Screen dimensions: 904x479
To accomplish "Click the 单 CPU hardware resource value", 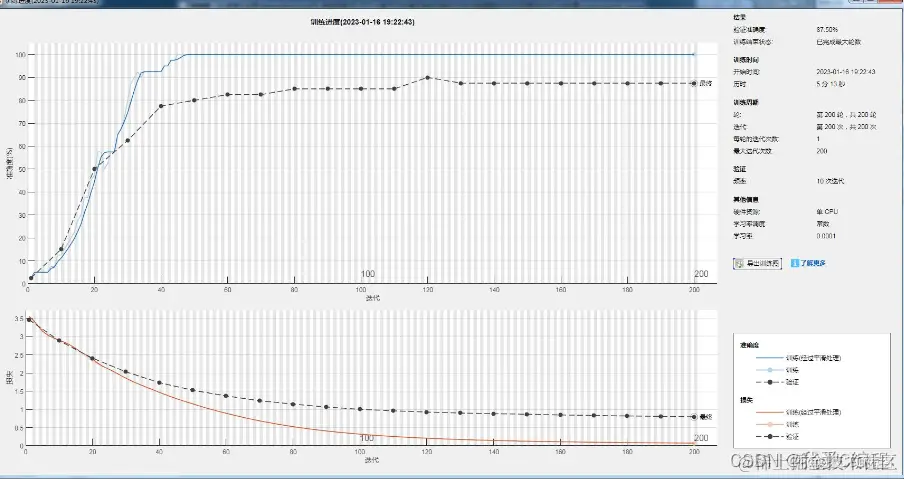I will point(827,212).
